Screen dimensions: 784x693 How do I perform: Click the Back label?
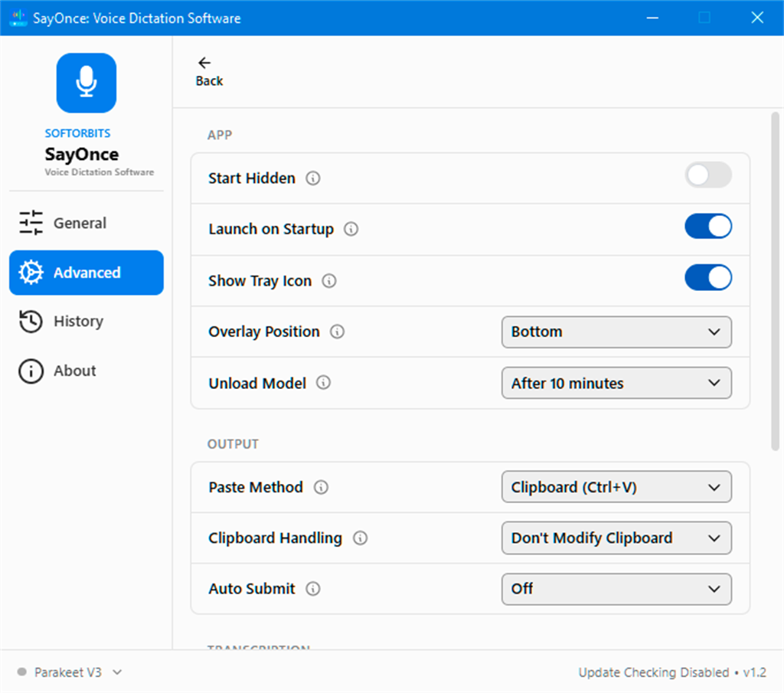click(x=209, y=81)
